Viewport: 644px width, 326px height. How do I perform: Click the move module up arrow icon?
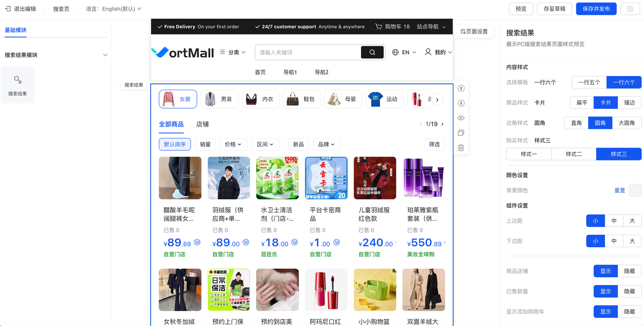coord(461,88)
